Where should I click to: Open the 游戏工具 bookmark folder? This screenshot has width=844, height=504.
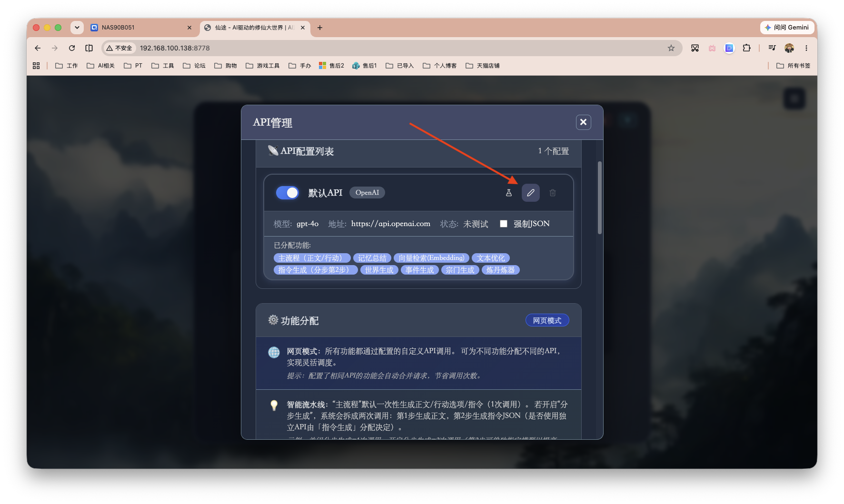point(263,66)
